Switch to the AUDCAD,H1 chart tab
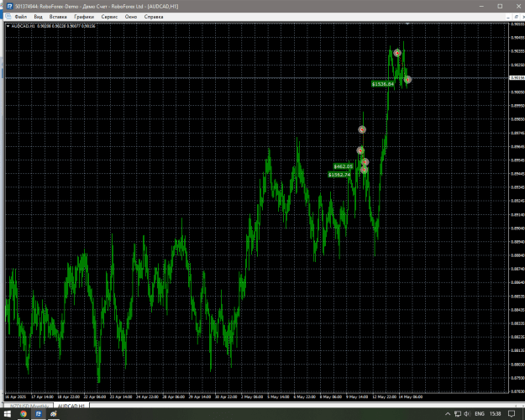This screenshot has height=420, width=525. 71,406
